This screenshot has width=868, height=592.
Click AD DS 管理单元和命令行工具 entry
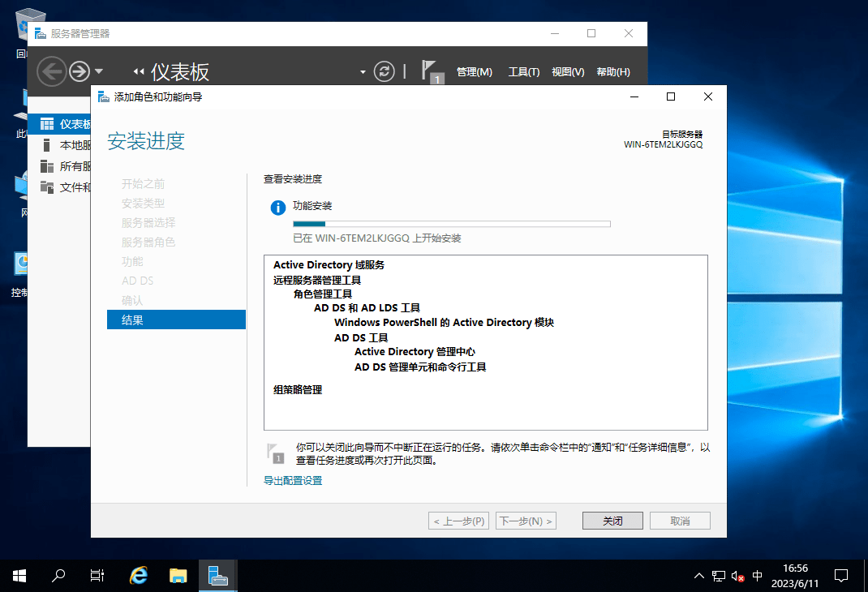(420, 367)
